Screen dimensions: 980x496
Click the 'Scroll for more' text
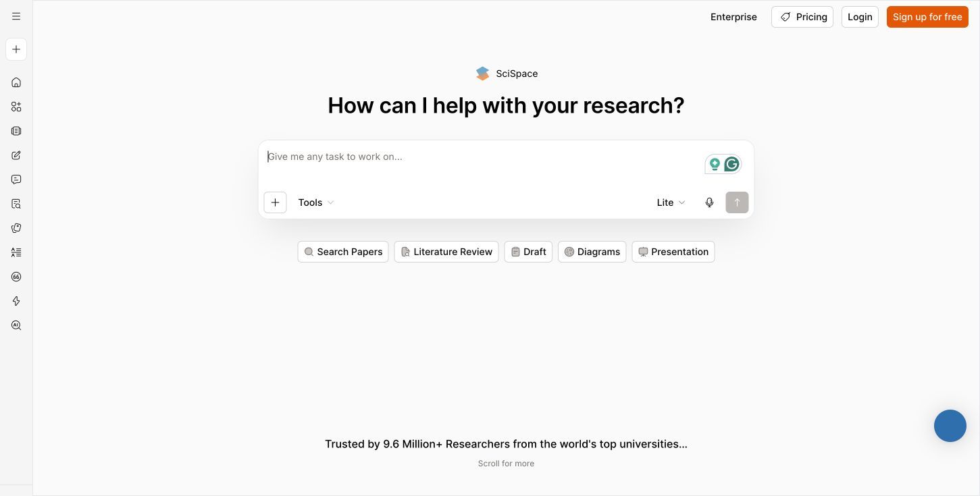click(x=506, y=464)
